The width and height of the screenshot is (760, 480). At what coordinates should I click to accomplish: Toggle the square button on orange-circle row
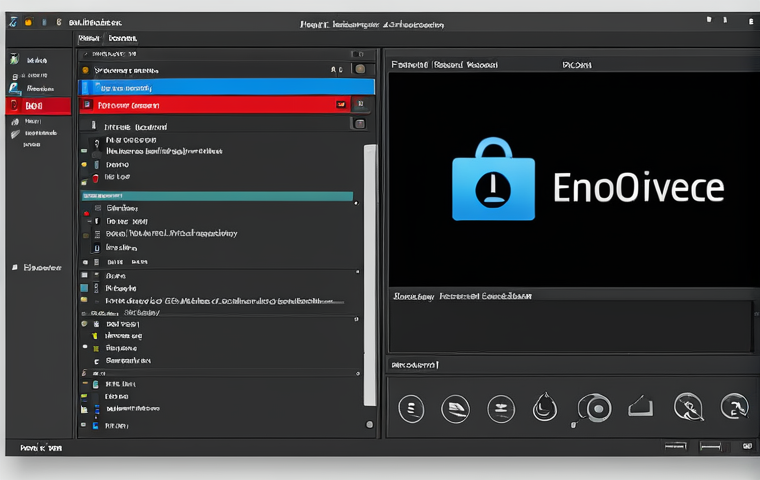click(x=360, y=69)
